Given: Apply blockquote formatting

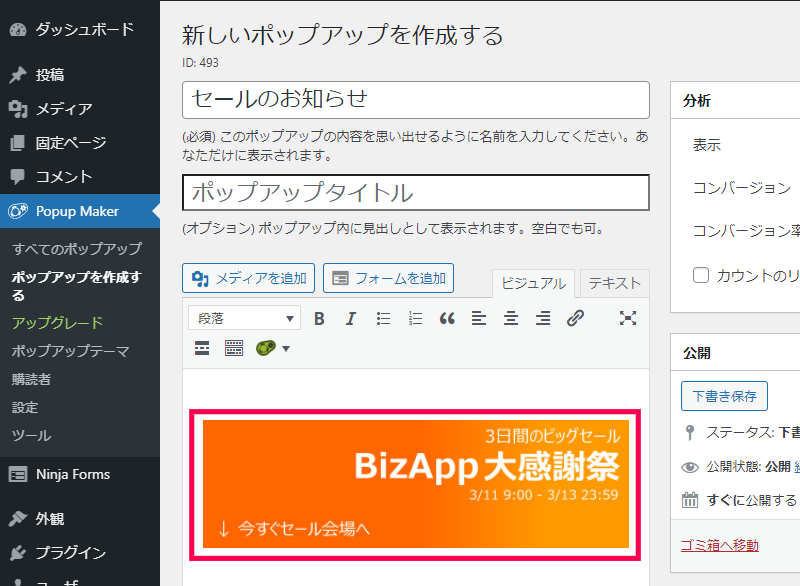Looking at the screenshot, I should tap(447, 319).
